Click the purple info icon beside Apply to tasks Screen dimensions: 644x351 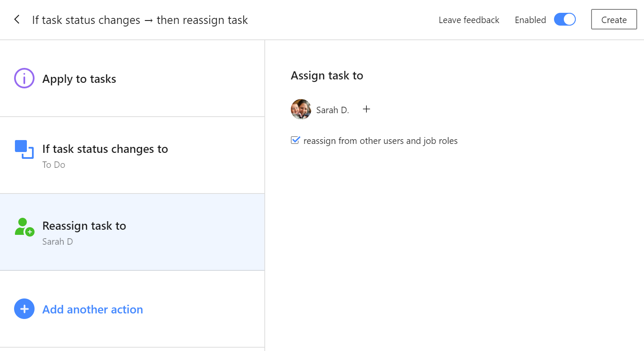[x=24, y=78]
